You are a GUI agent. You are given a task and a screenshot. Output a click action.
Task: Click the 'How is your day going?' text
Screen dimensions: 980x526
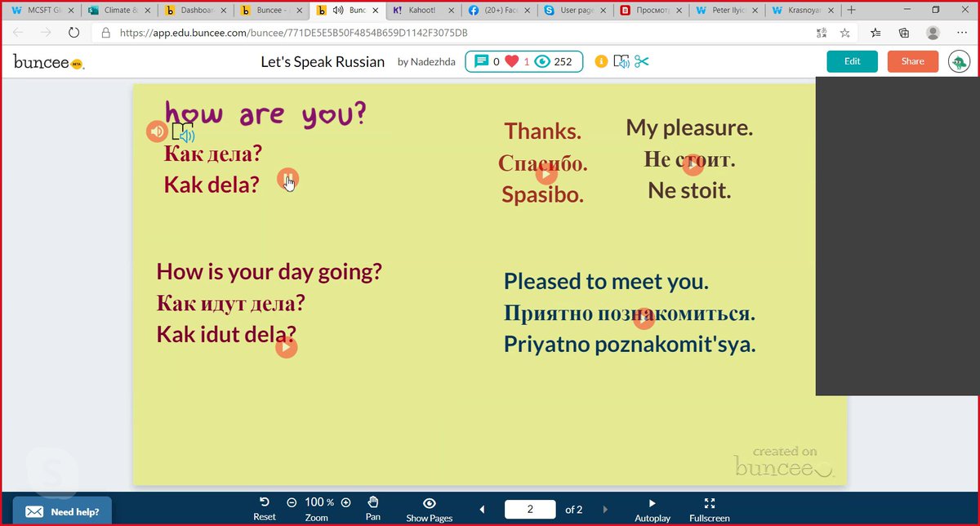[x=269, y=272]
